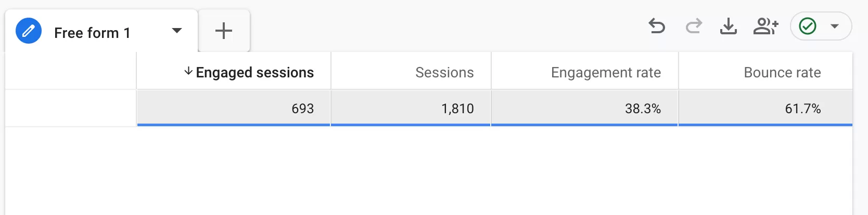This screenshot has height=215, width=868.
Task: Download the exploration data
Action: tap(729, 26)
